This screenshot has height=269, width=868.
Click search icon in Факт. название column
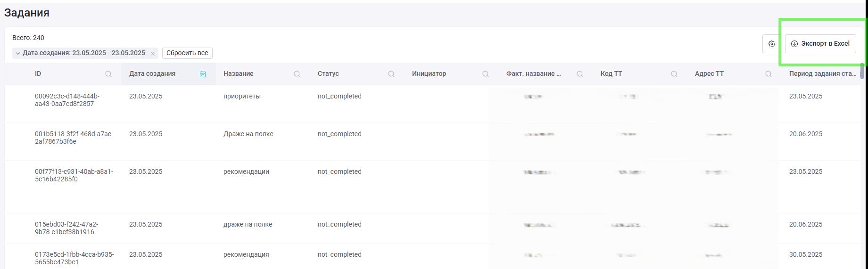pos(580,74)
